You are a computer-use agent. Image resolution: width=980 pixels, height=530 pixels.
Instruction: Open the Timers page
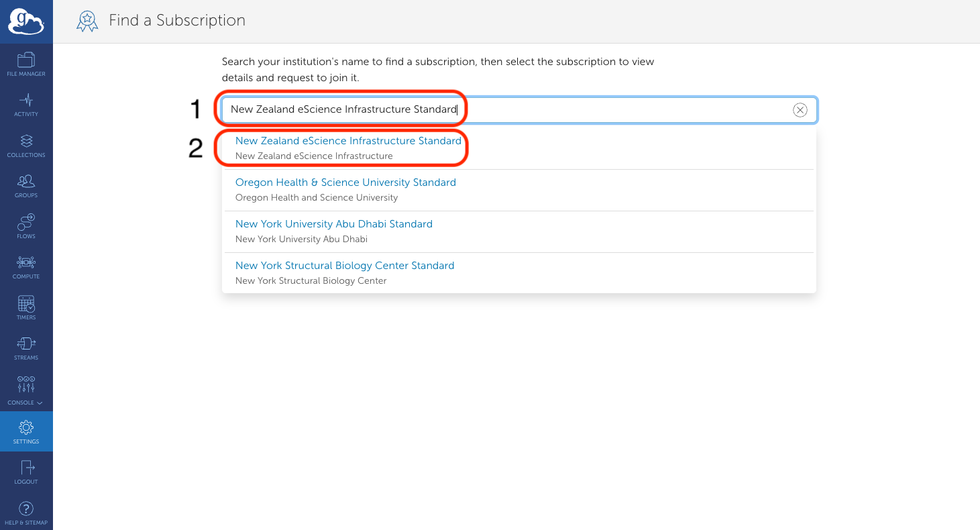point(26,308)
